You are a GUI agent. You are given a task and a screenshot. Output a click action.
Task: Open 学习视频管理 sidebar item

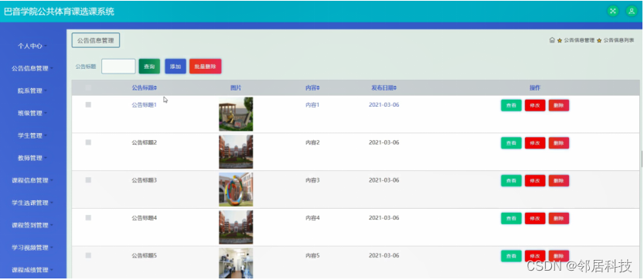(32, 248)
